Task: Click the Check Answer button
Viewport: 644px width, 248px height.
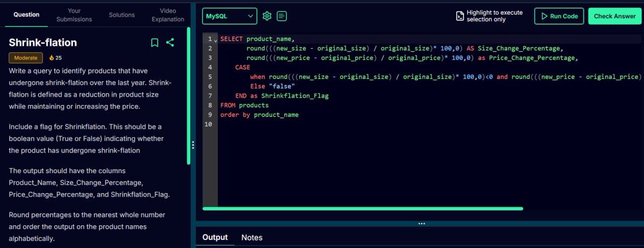Action: 614,16
